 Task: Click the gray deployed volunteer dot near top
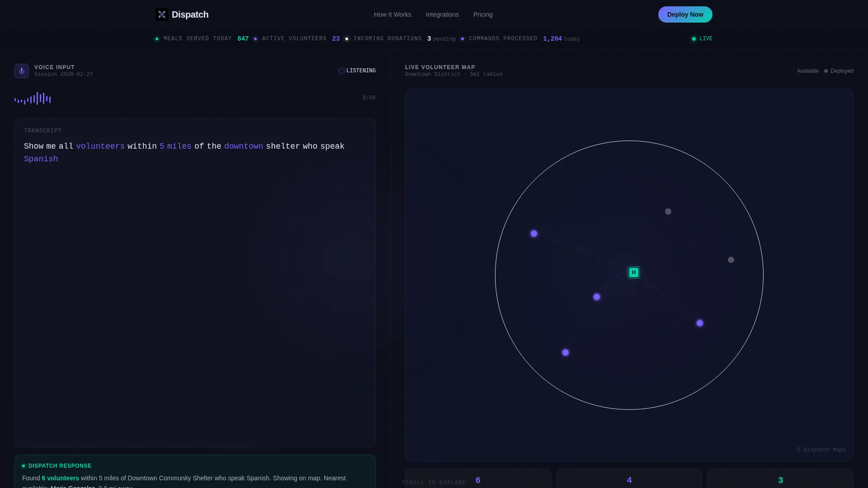point(668,211)
